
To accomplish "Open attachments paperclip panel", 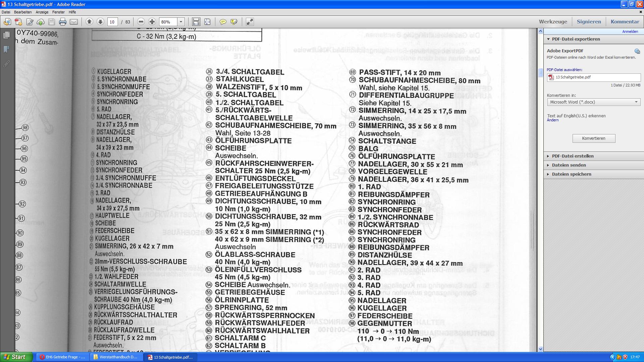I will (6, 64).
